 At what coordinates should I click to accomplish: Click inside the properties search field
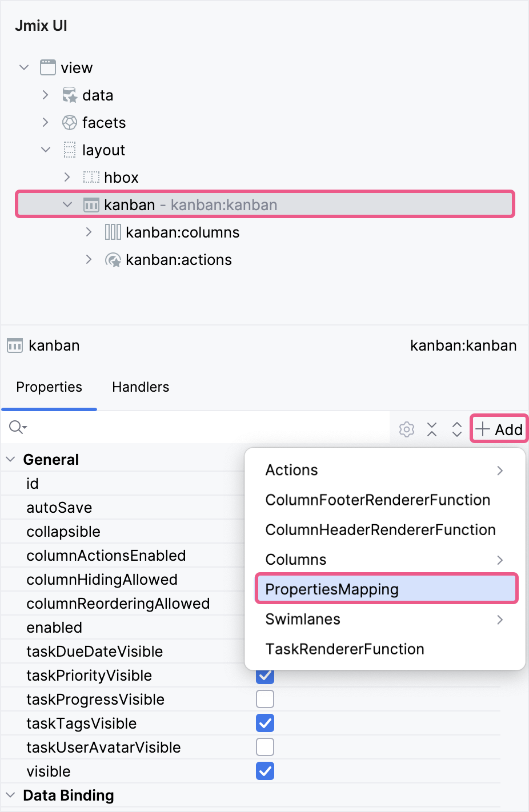[114, 427]
